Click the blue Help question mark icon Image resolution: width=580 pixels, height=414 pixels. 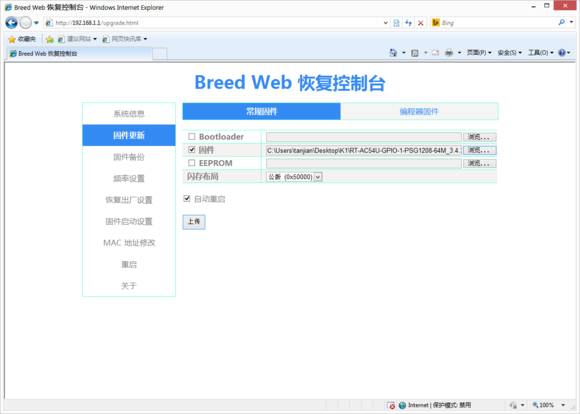coord(562,53)
